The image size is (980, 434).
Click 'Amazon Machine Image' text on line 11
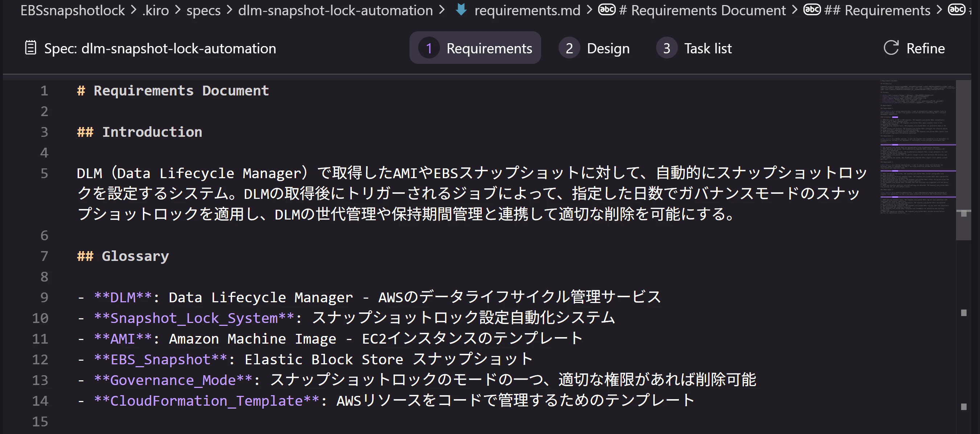coord(252,339)
